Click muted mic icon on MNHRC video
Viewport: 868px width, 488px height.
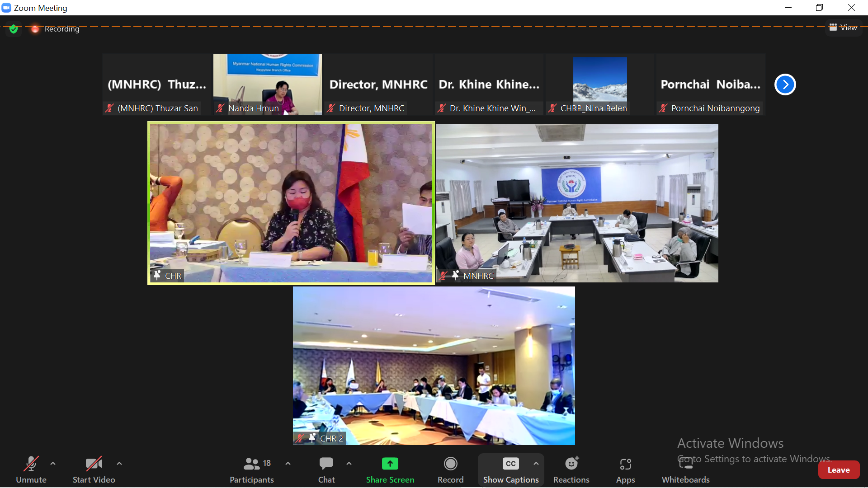pos(443,276)
